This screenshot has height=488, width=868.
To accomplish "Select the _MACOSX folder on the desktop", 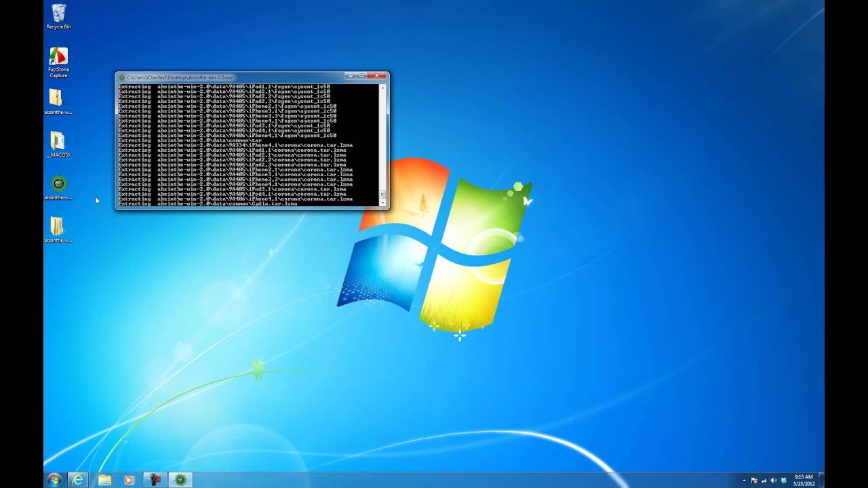I will 58,144.
